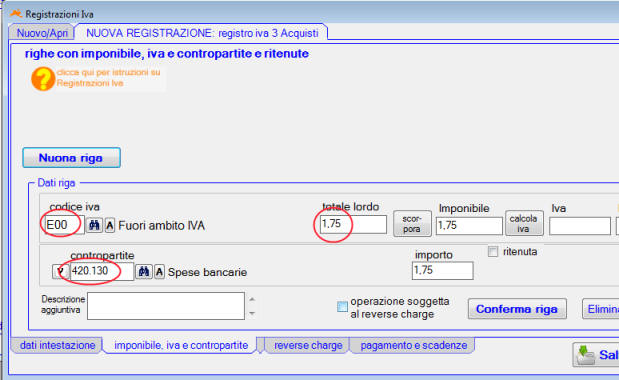Click the Spese bancarie account description
Viewport: 619px width, 380px height.
coord(208,272)
